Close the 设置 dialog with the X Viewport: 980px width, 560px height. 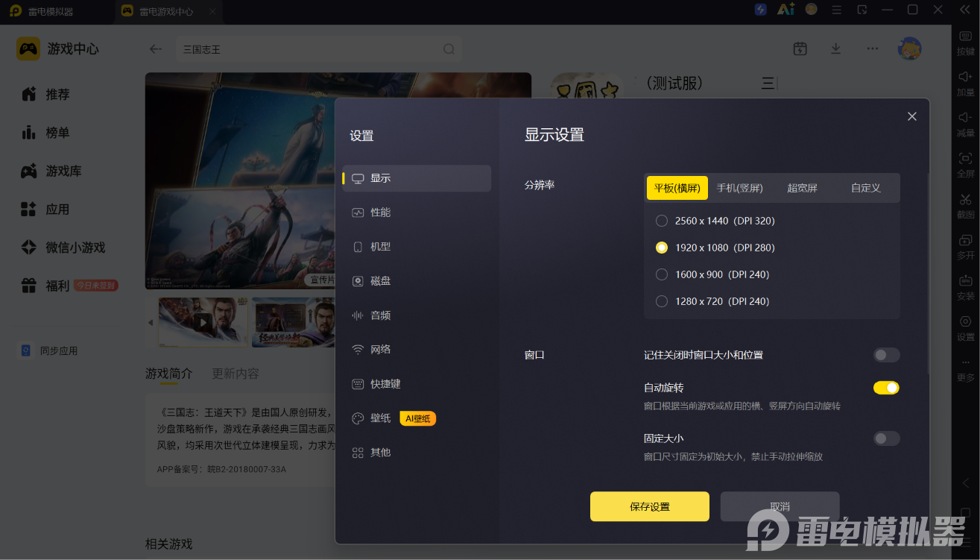(912, 116)
